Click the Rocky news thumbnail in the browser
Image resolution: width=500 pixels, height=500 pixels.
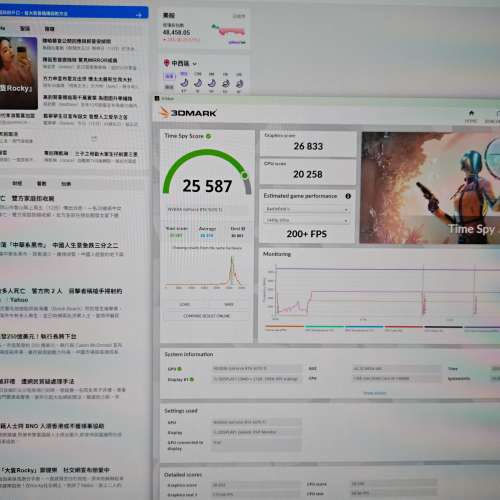point(19,73)
